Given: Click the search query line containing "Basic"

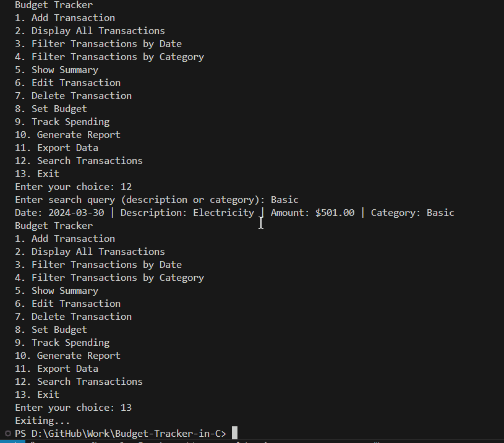Looking at the screenshot, I should [156, 200].
